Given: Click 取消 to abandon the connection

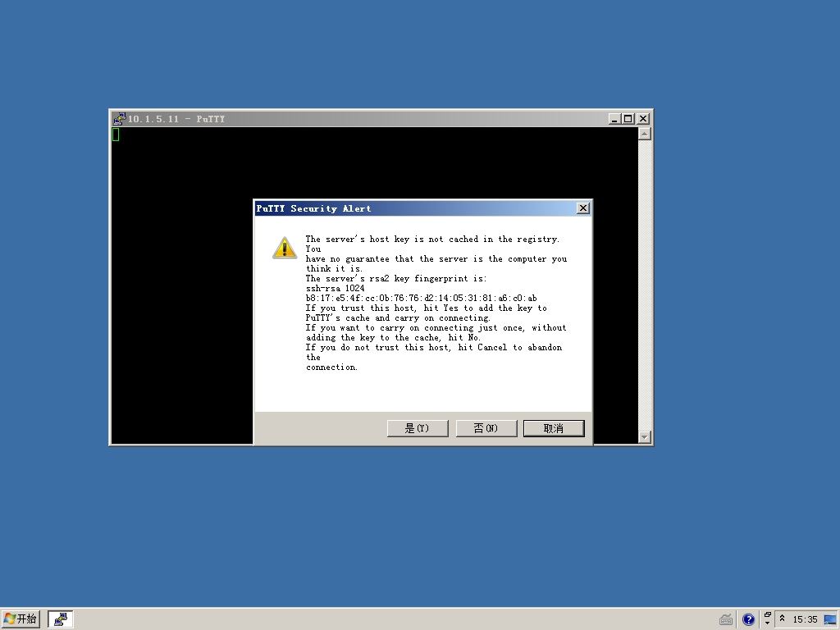Looking at the screenshot, I should 554,428.
